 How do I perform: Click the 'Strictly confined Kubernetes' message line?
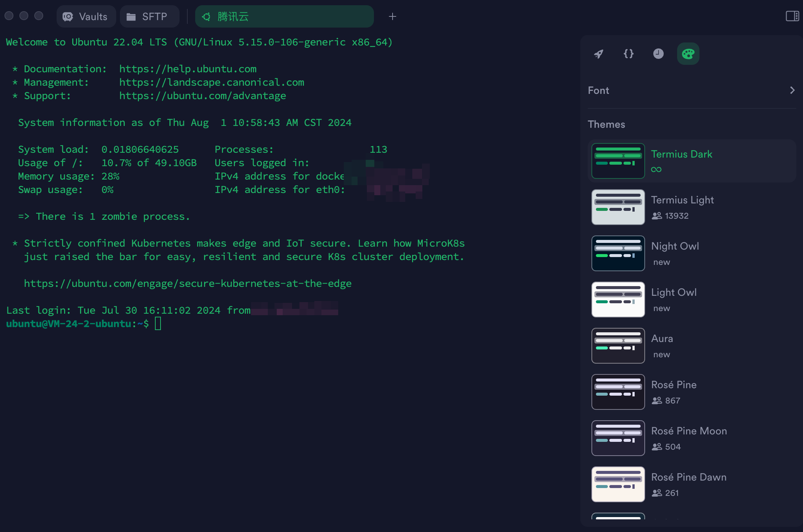tap(238, 243)
